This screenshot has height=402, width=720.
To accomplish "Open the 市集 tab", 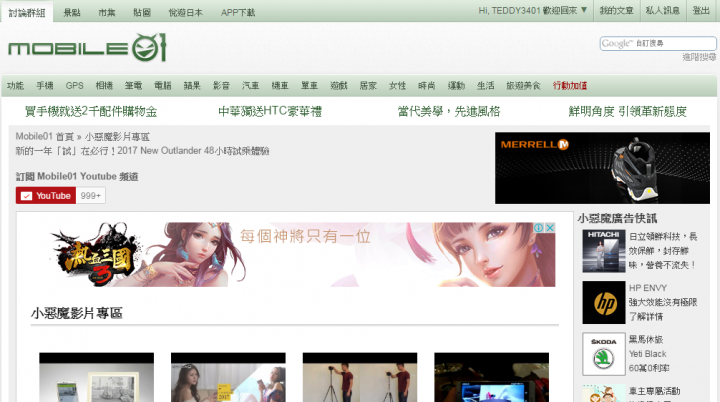I will click(x=107, y=12).
